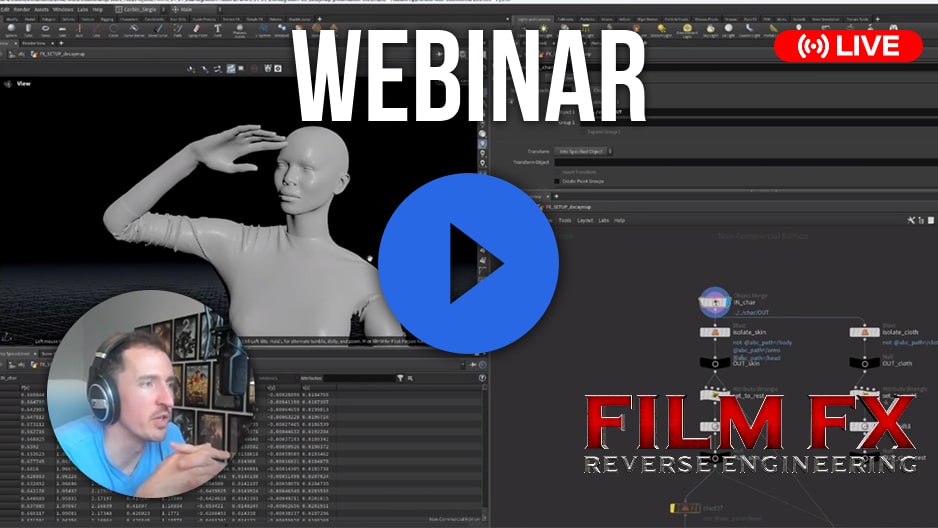Open the Lights and Cameras shelf tab
Viewport: 938px width, 528px height.
coord(534,19)
